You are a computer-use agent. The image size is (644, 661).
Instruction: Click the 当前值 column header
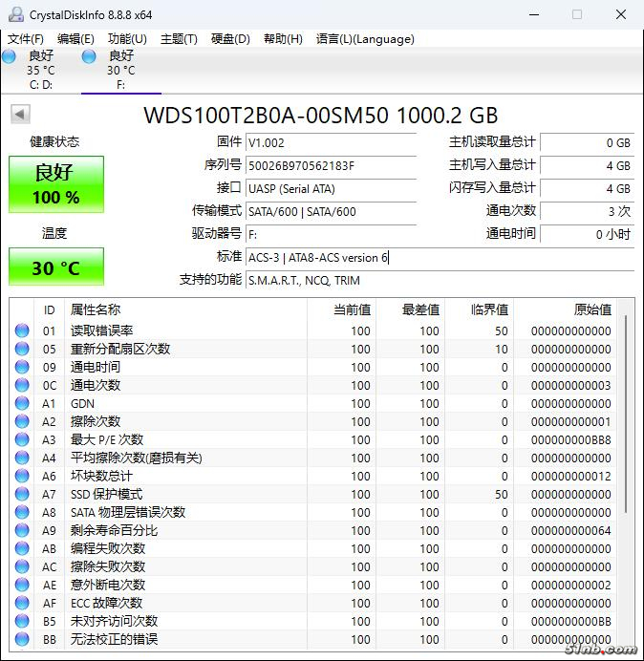point(341,309)
